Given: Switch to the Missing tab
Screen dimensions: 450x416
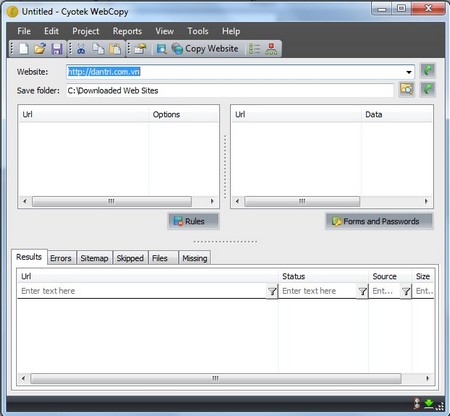Looking at the screenshot, I should (x=195, y=258).
